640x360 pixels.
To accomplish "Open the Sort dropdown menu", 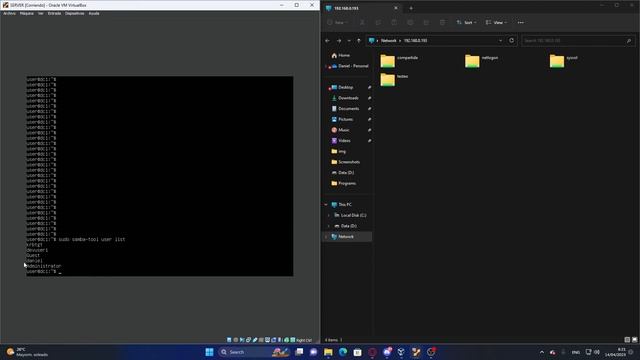I will click(x=467, y=22).
